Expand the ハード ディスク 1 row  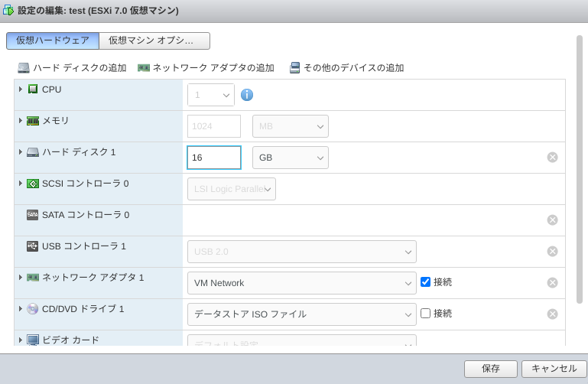tap(21, 152)
